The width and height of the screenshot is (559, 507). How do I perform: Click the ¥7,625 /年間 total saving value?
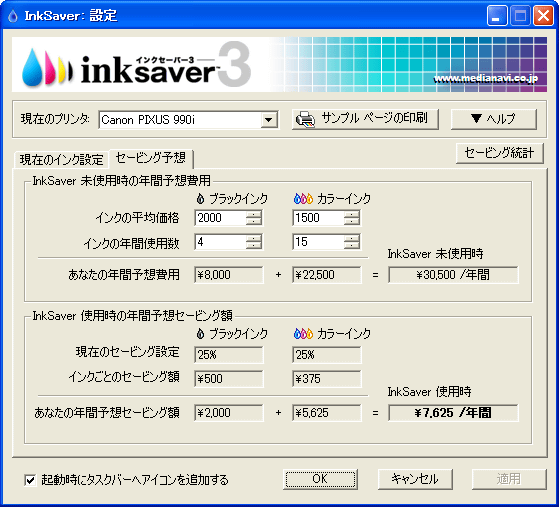pyautogui.click(x=453, y=413)
